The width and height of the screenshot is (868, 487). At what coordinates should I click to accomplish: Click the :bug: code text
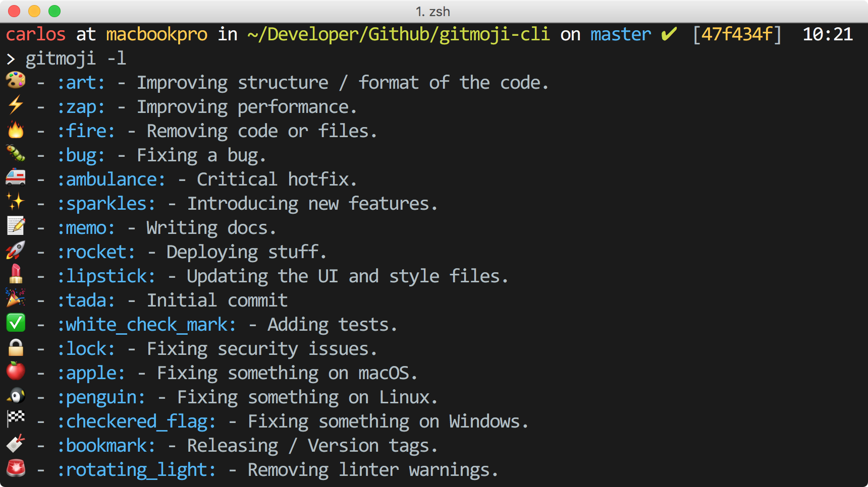click(x=81, y=155)
